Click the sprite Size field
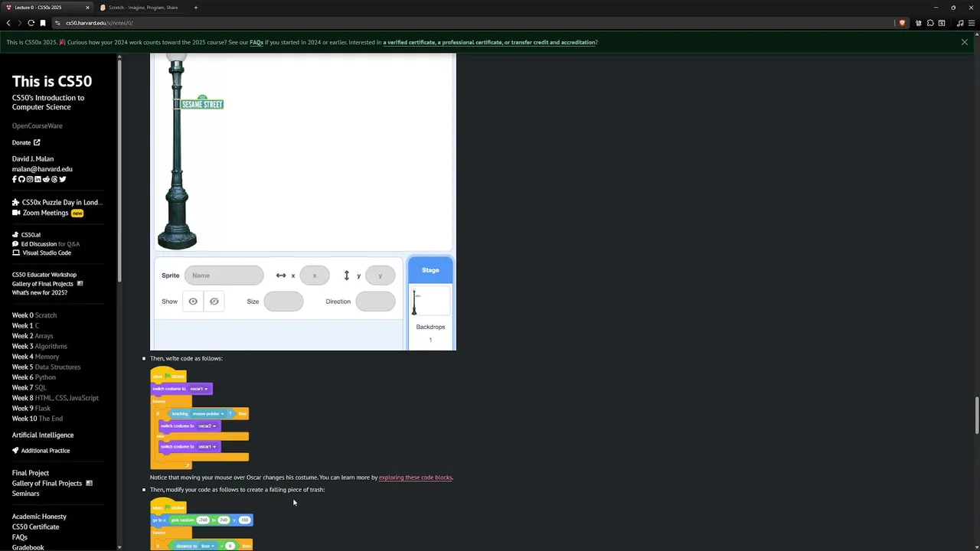980x551 pixels. point(283,302)
